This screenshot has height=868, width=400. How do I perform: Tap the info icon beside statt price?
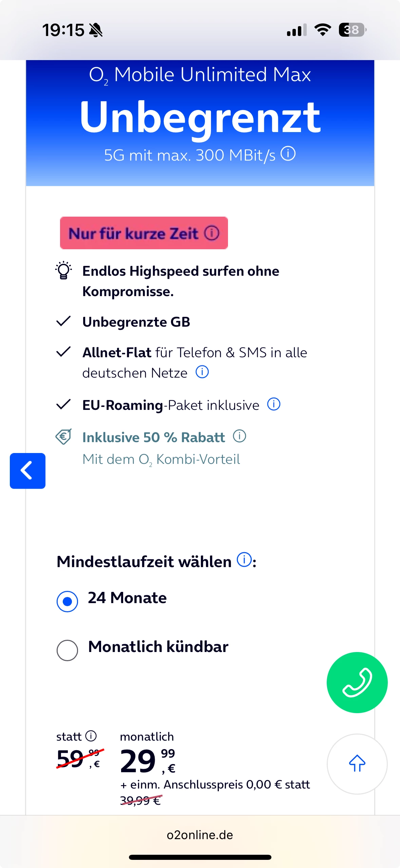(x=91, y=736)
